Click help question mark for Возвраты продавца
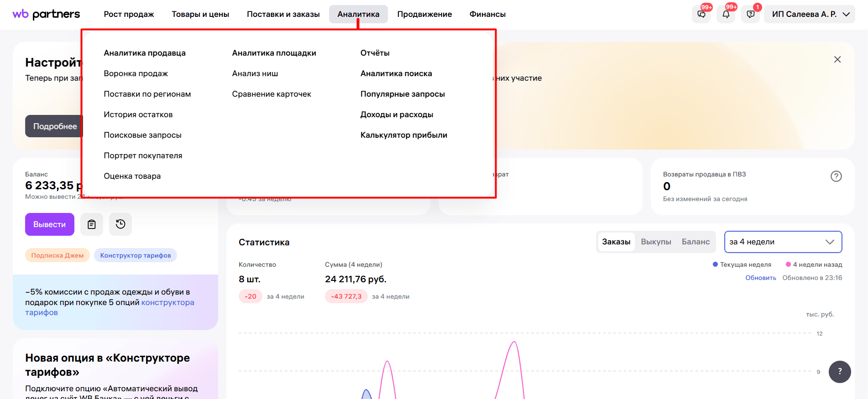This screenshot has height=399, width=868. point(836,176)
